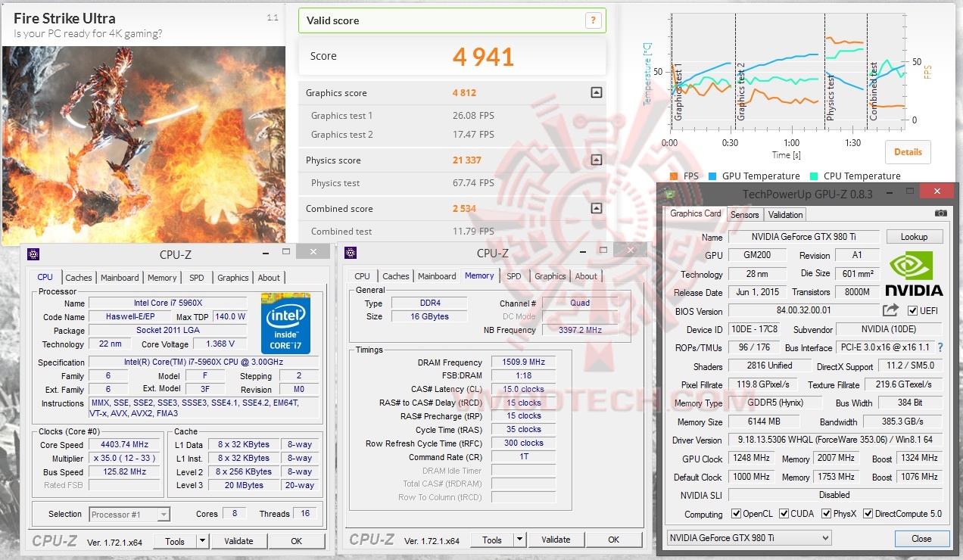Click the GPU-Z BIOS share/export icon
This screenshot has height=560, width=963.
tap(890, 310)
